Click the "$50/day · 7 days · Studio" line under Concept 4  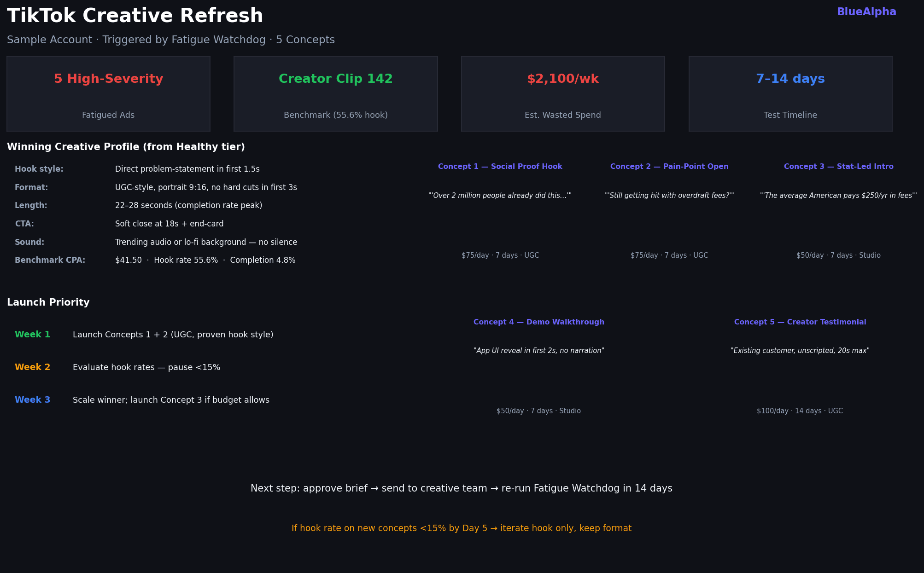coord(538,411)
